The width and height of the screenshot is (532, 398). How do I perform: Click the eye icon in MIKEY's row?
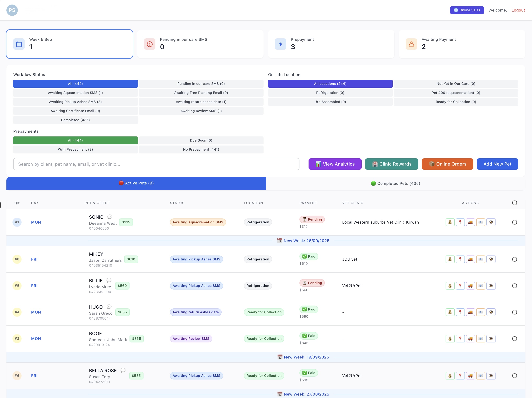coord(491,259)
